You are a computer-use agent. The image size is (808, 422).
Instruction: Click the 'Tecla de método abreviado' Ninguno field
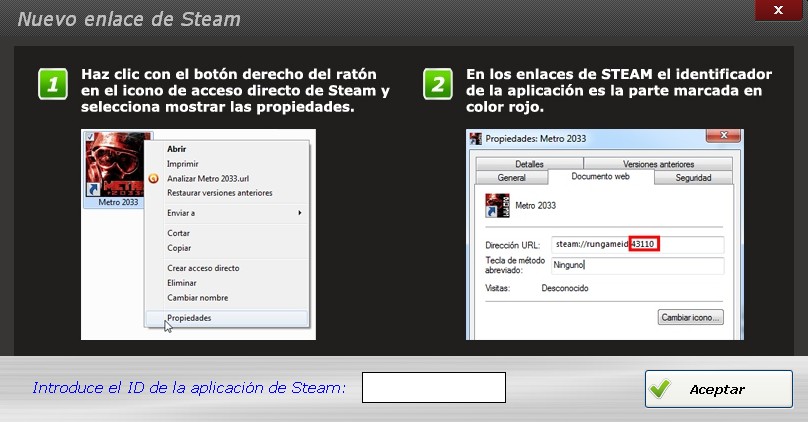pos(637,265)
